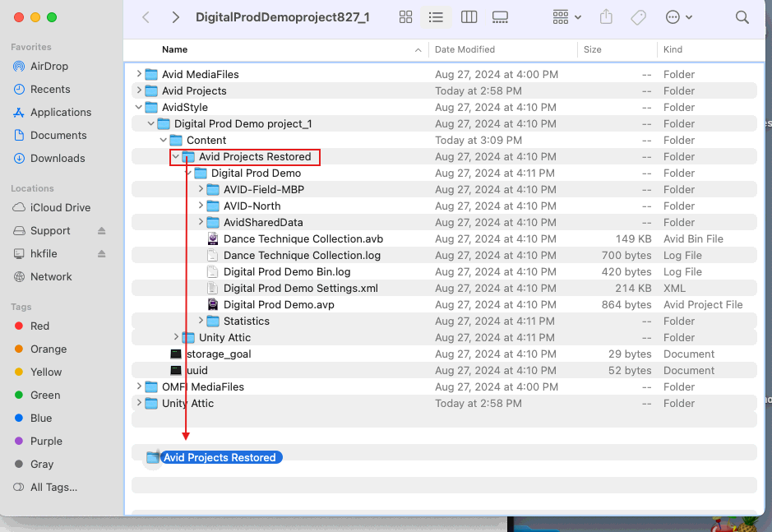Image resolution: width=772 pixels, height=532 pixels.
Task: Select list view mode
Action: click(437, 17)
